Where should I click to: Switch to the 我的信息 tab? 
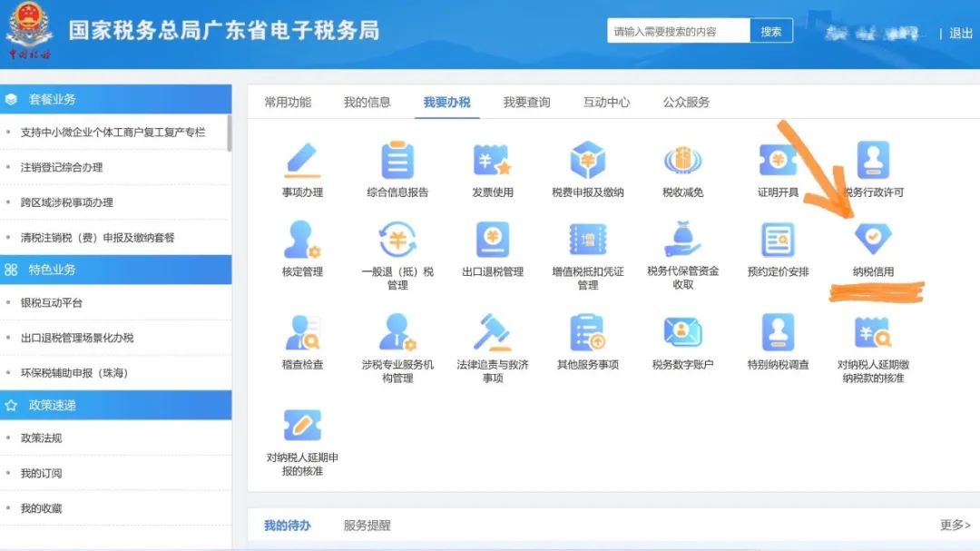(x=367, y=102)
